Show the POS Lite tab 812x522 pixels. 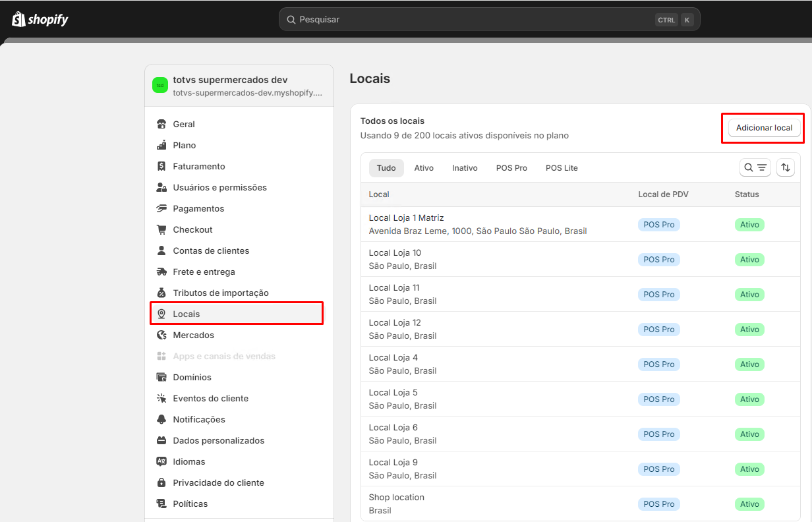pos(562,168)
